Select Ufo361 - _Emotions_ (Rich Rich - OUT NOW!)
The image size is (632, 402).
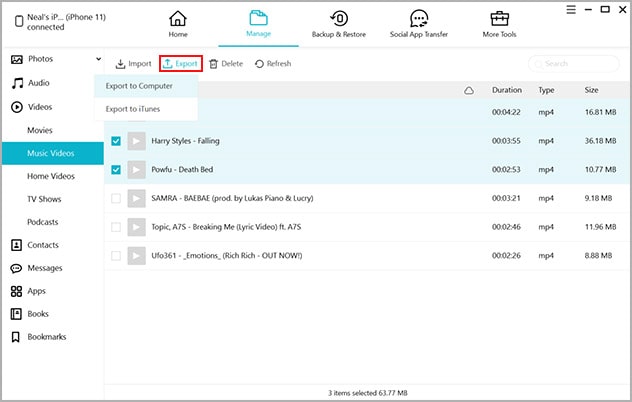[x=227, y=256]
